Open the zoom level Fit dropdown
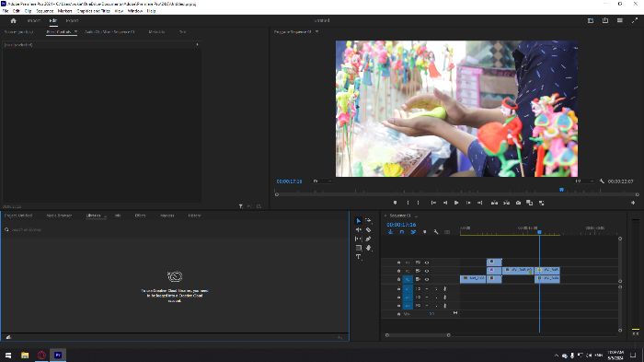The height and width of the screenshot is (362, 644). tap(322, 181)
